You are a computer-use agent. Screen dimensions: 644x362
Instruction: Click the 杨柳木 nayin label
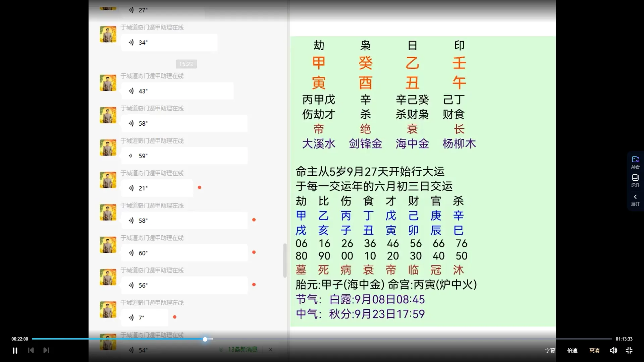click(x=459, y=144)
